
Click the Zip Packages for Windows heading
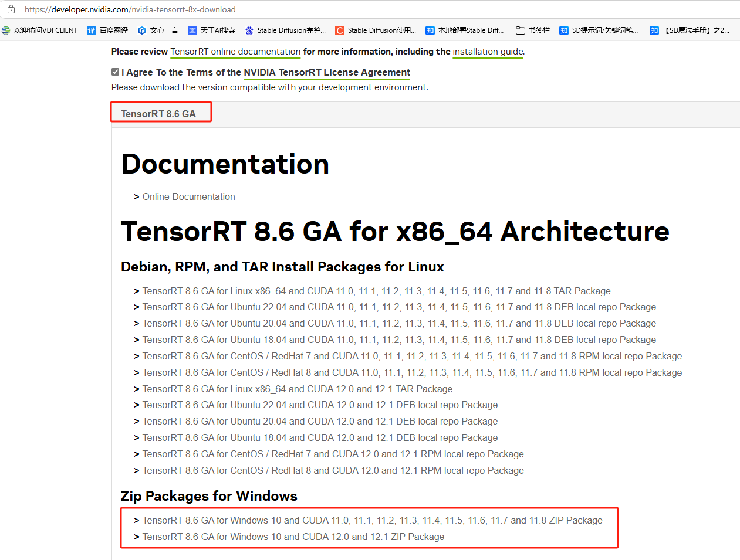pyautogui.click(x=209, y=496)
